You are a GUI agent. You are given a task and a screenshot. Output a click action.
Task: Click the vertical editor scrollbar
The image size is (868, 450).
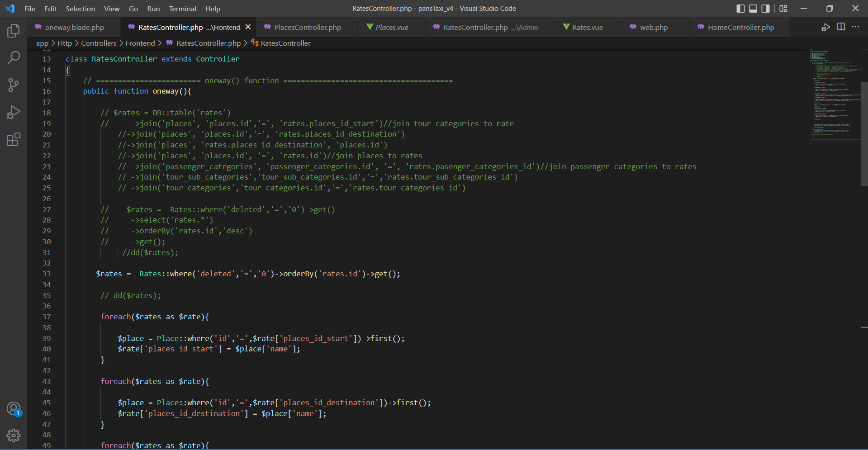(864, 134)
